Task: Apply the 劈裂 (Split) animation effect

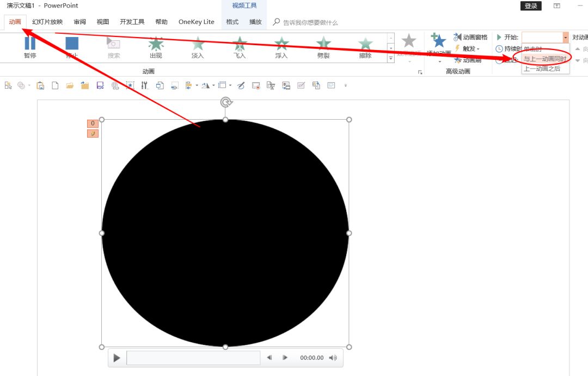Action: click(323, 47)
